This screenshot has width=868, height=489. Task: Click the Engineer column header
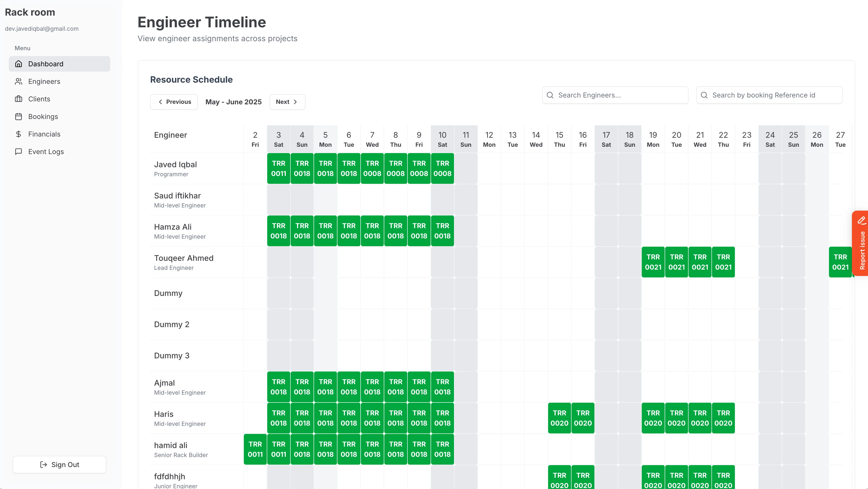coord(170,135)
